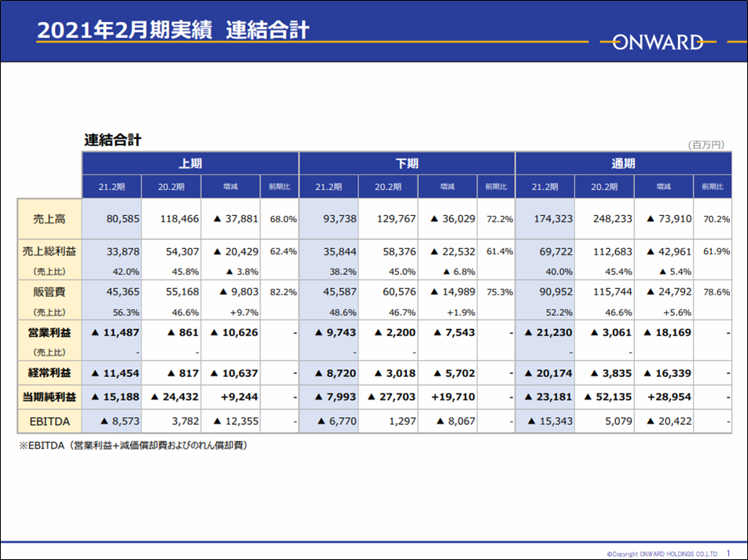This screenshot has height=560, width=748.
Task: Click the EBITDA change ▲ 20,422
Action: click(669, 421)
